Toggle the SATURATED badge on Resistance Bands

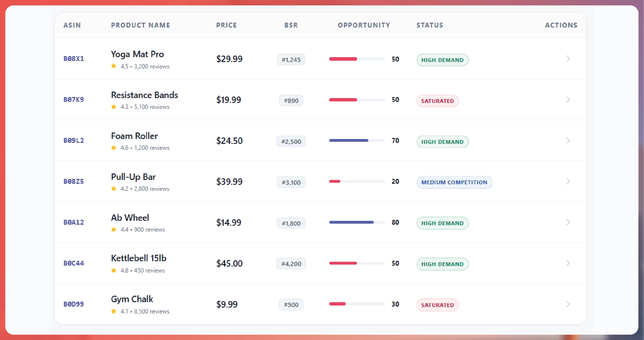pyautogui.click(x=437, y=101)
